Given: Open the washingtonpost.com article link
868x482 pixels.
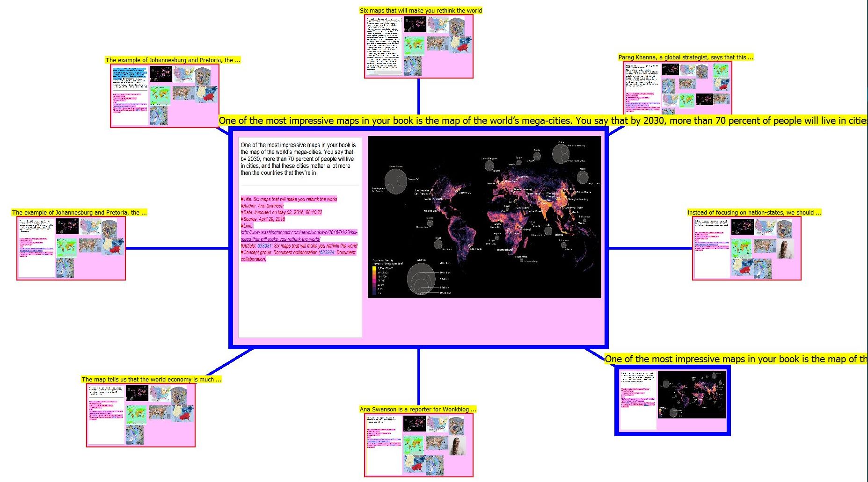Looking at the screenshot, I should tap(299, 236).
